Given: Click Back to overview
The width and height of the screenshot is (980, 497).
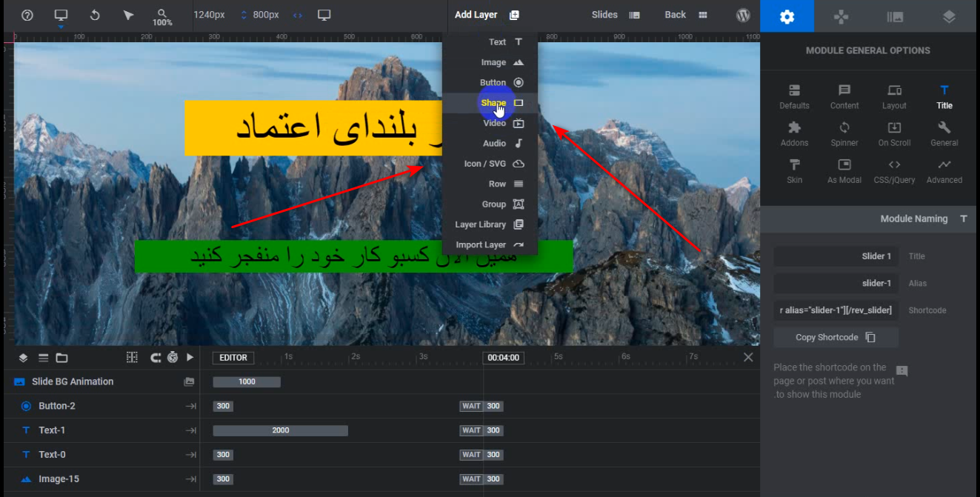Looking at the screenshot, I should click(x=685, y=15).
